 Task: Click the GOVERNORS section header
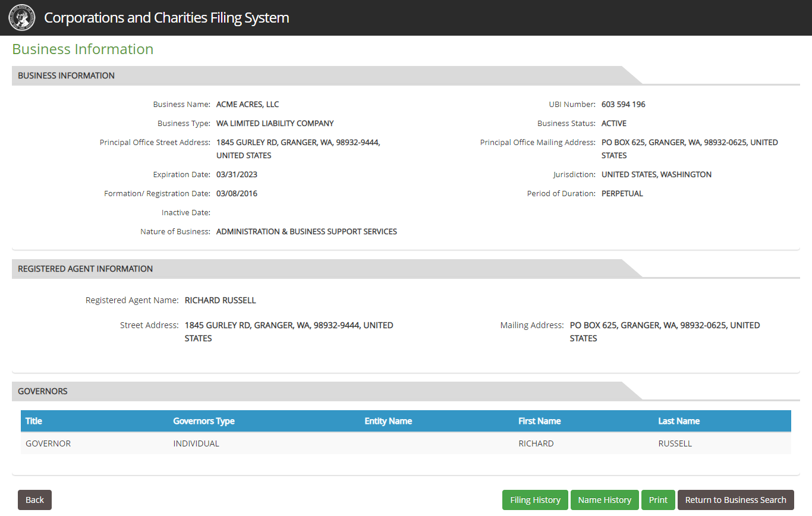(x=43, y=391)
